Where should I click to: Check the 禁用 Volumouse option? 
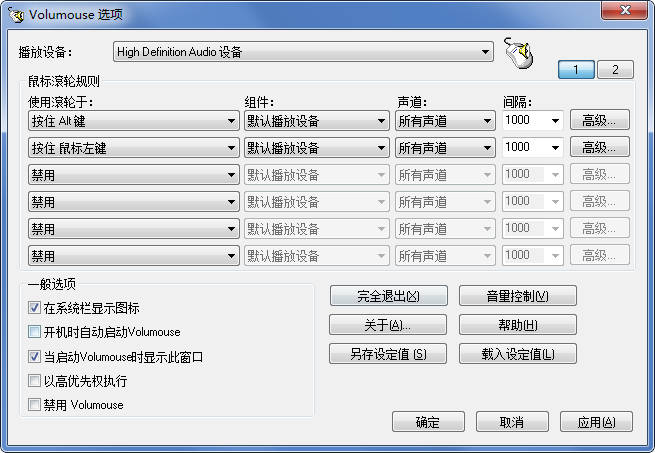[35, 405]
